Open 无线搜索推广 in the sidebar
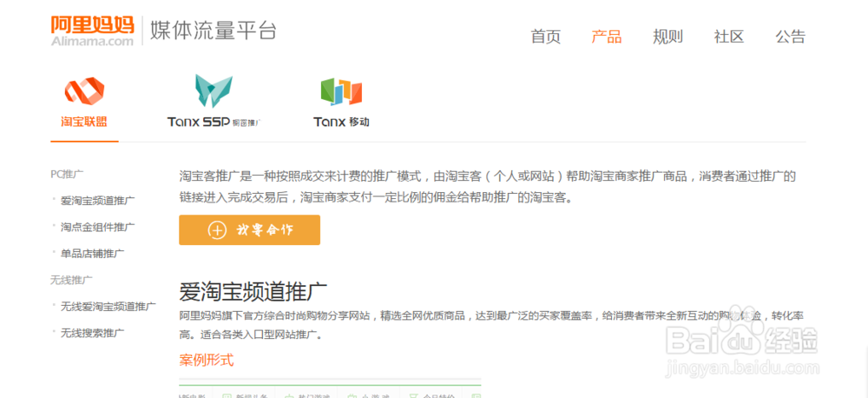This screenshot has width=868, height=398. pyautogui.click(x=93, y=333)
